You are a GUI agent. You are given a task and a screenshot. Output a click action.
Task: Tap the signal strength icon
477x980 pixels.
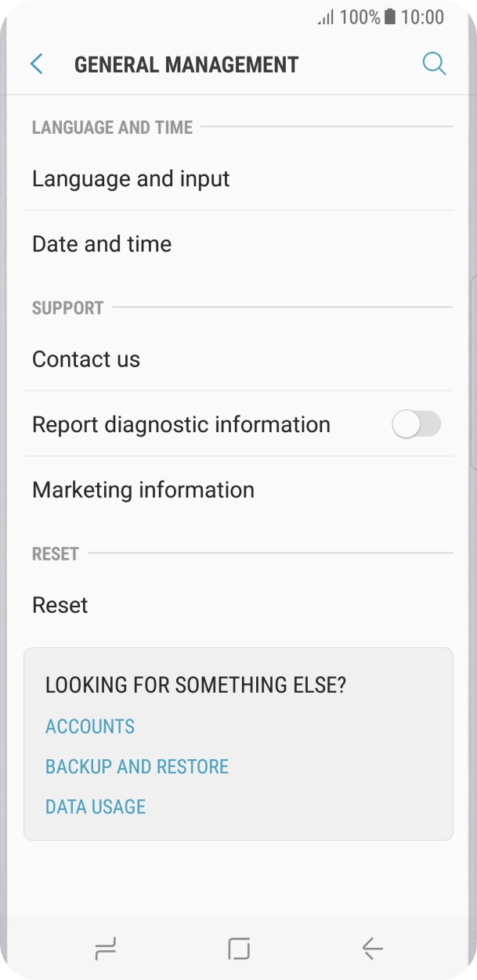tap(325, 17)
